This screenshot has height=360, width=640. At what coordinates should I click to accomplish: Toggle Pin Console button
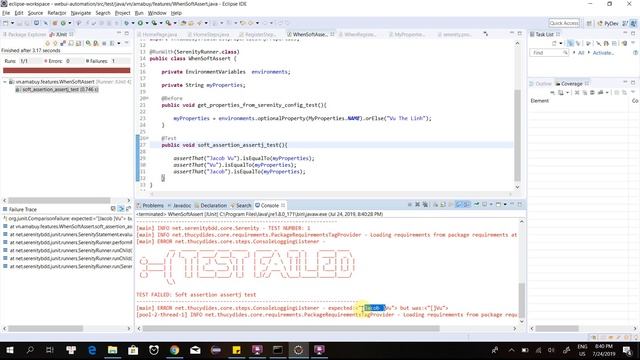point(476,204)
